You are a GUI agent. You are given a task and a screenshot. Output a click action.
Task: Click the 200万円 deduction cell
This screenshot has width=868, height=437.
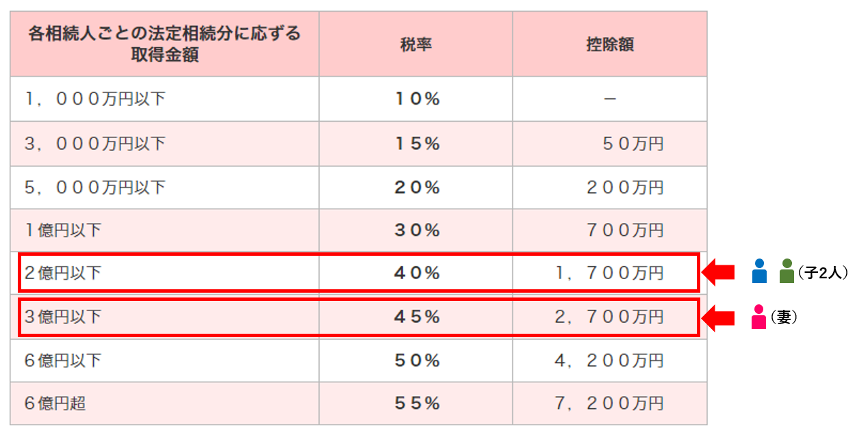pyautogui.click(x=610, y=187)
